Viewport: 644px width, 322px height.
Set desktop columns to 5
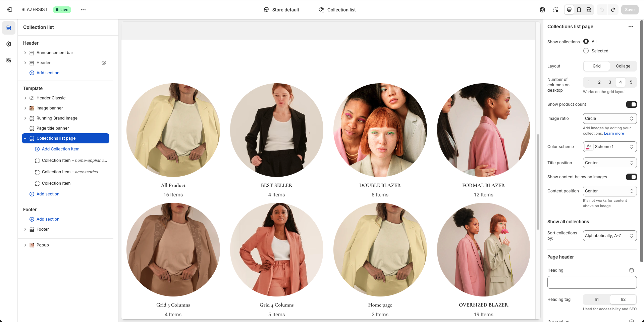tap(631, 82)
